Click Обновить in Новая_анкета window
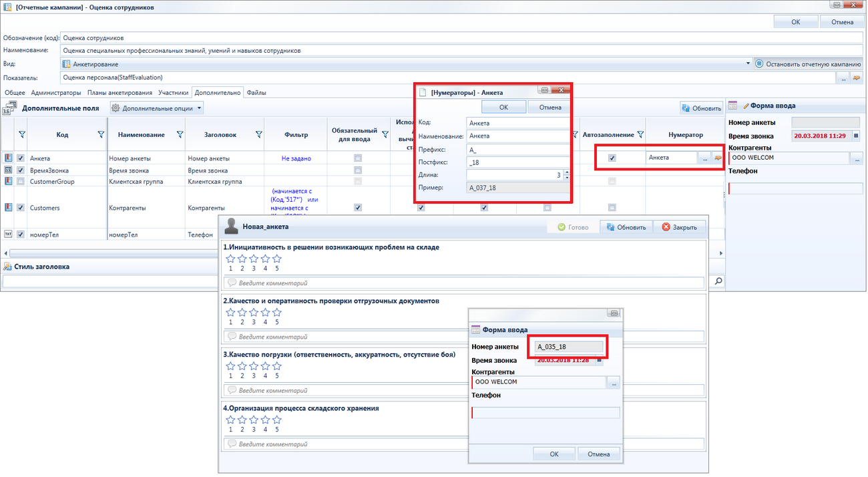Image resolution: width=868 pixels, height=477 pixels. pos(626,227)
